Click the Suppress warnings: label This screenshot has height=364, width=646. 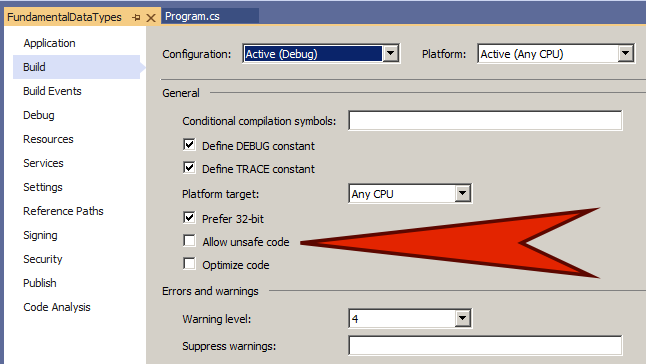[229, 346]
